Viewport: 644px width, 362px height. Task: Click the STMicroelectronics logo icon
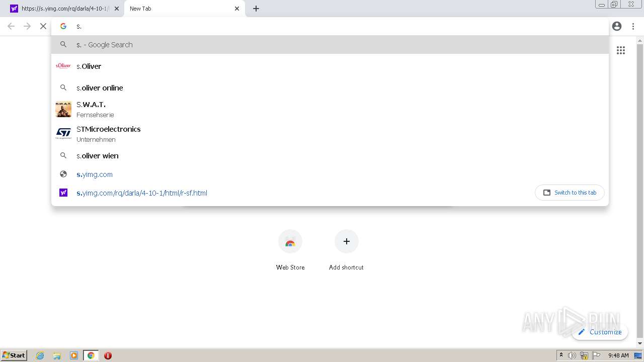point(63,134)
